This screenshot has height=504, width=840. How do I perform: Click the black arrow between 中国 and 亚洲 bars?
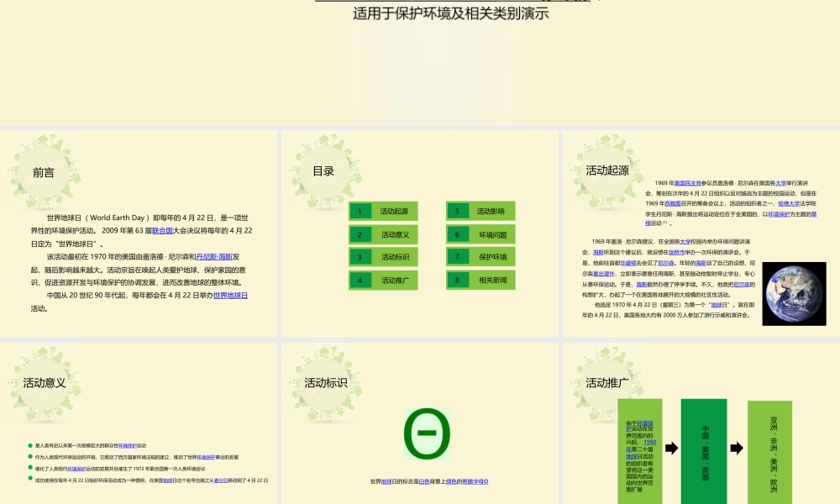[737, 448]
